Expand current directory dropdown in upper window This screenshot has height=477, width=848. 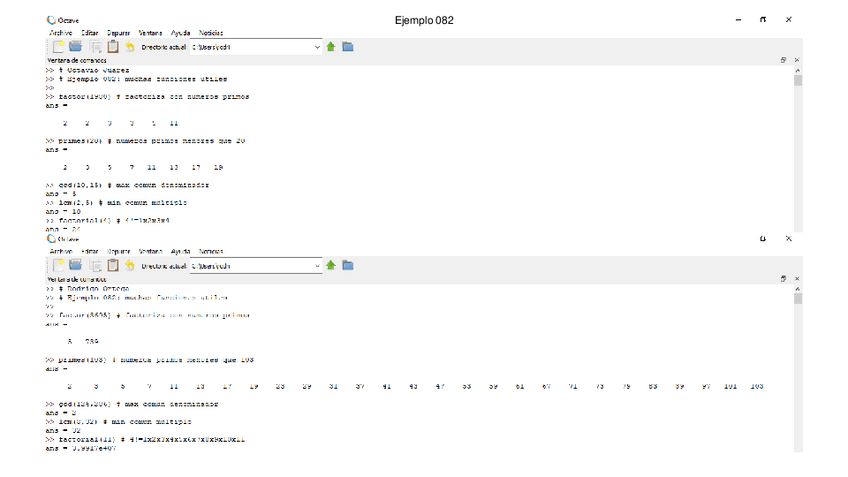[318, 46]
